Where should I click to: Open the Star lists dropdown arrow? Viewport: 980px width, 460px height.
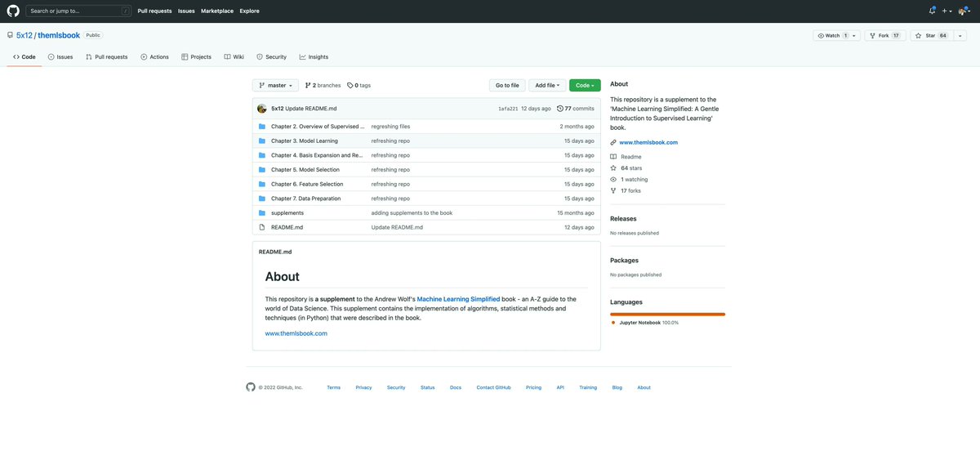pos(960,36)
